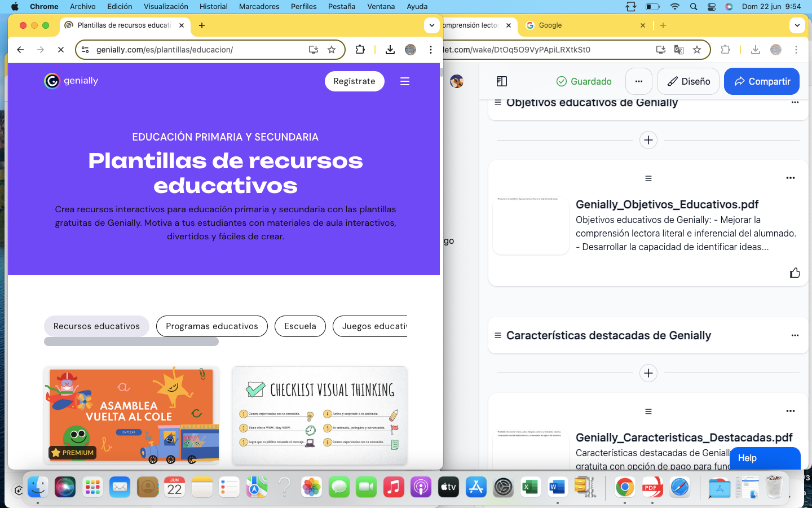Click the Guardado status indicator
The image size is (812, 508).
click(x=584, y=81)
